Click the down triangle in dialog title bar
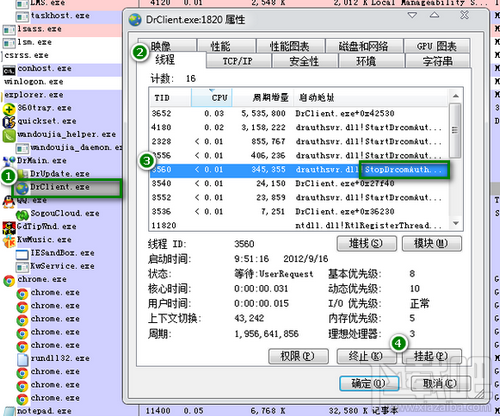Screen dimensions: 500x417 tap(412, 15)
